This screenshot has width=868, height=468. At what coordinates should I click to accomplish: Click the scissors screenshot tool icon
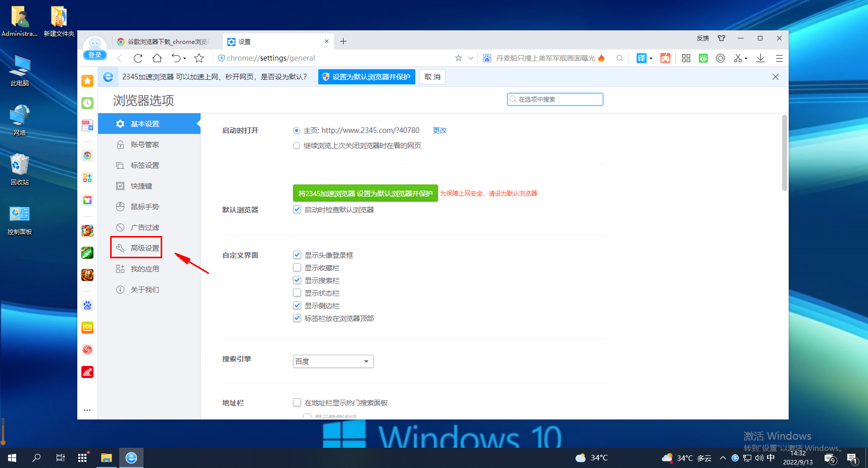pyautogui.click(x=738, y=58)
